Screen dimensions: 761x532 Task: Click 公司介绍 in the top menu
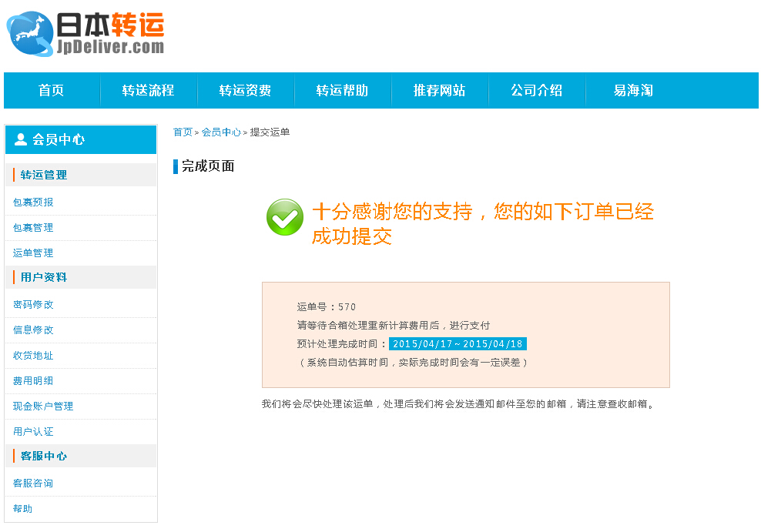coord(537,90)
